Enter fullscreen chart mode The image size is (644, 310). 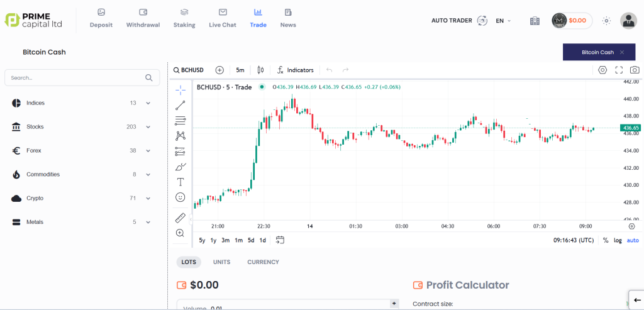pos(619,70)
